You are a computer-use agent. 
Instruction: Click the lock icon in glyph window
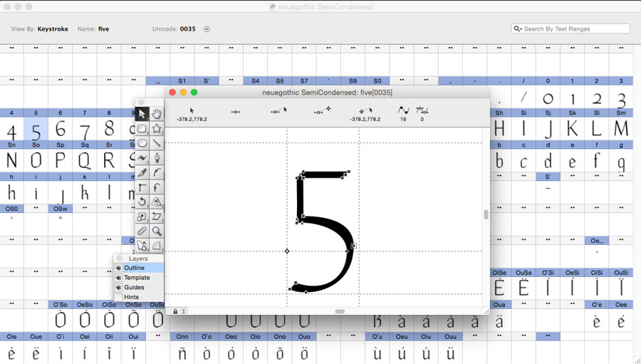(x=175, y=311)
